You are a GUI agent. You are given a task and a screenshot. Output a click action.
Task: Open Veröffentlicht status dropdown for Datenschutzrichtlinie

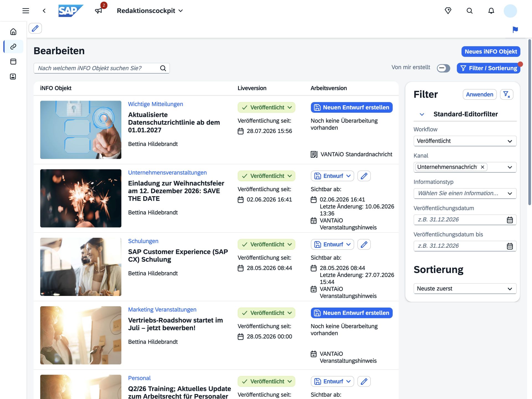(x=266, y=108)
